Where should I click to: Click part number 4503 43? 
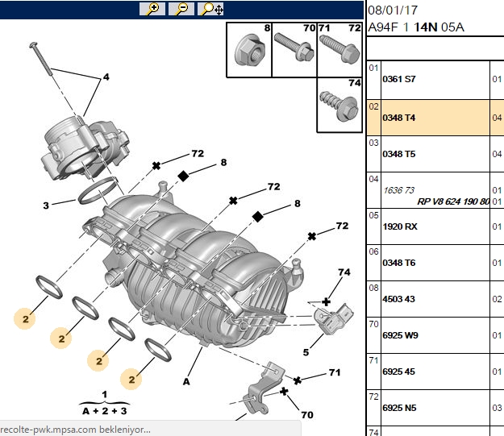coord(398,299)
